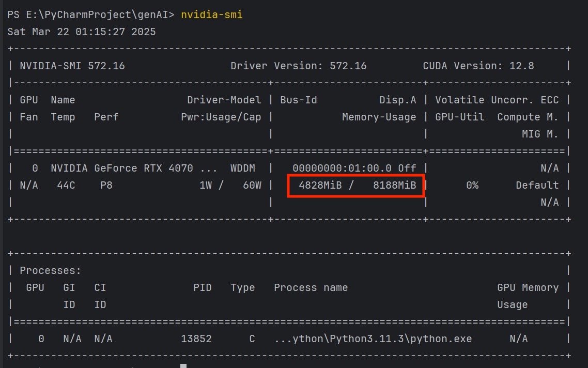Click the Processes: section heading

click(50, 270)
